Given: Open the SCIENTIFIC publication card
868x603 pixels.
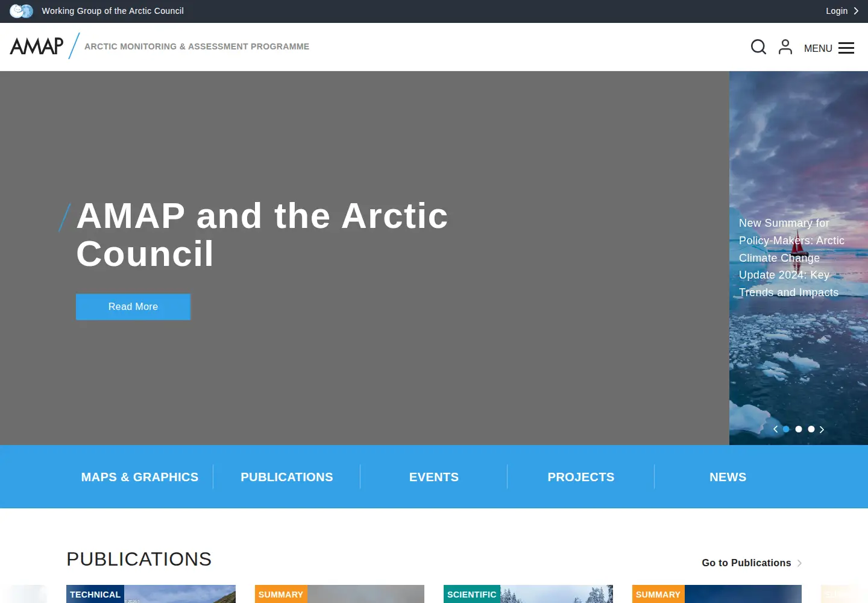Looking at the screenshot, I should click(528, 594).
